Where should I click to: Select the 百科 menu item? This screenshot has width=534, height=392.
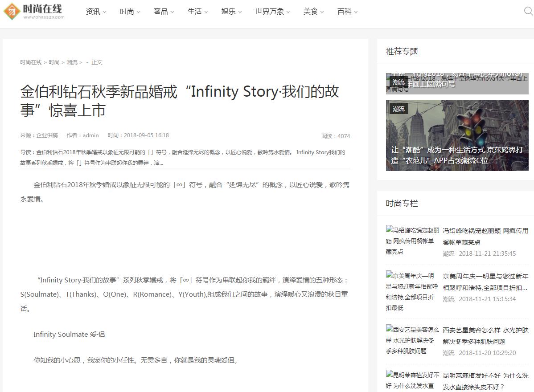347,12
